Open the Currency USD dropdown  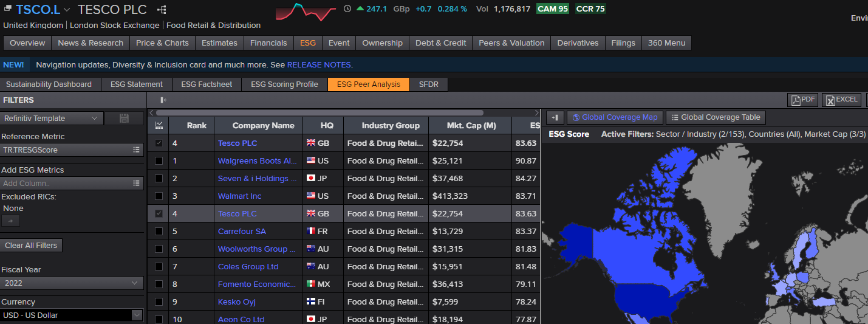[x=72, y=315]
